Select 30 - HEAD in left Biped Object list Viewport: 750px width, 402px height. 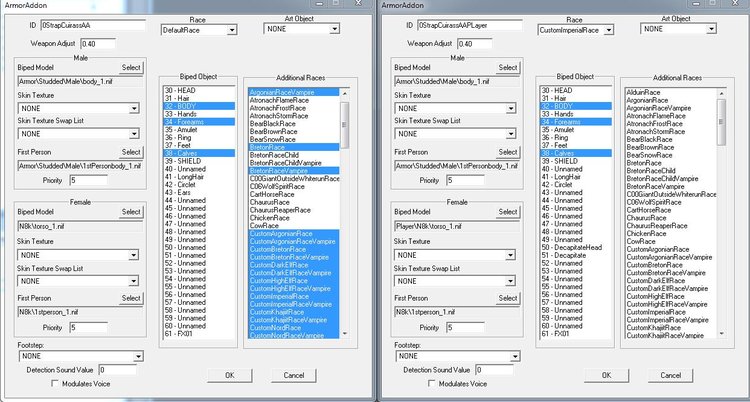tap(199, 90)
